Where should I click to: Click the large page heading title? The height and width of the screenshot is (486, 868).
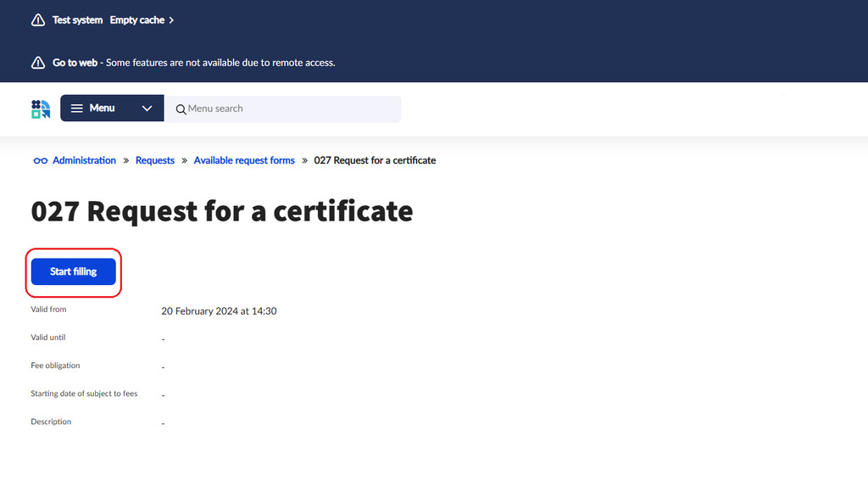pos(222,211)
